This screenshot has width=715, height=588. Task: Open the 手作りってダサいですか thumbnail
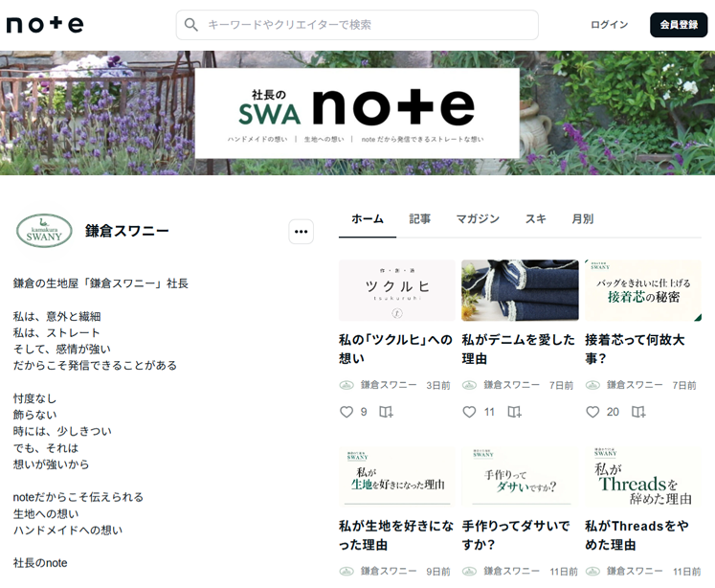(x=520, y=476)
